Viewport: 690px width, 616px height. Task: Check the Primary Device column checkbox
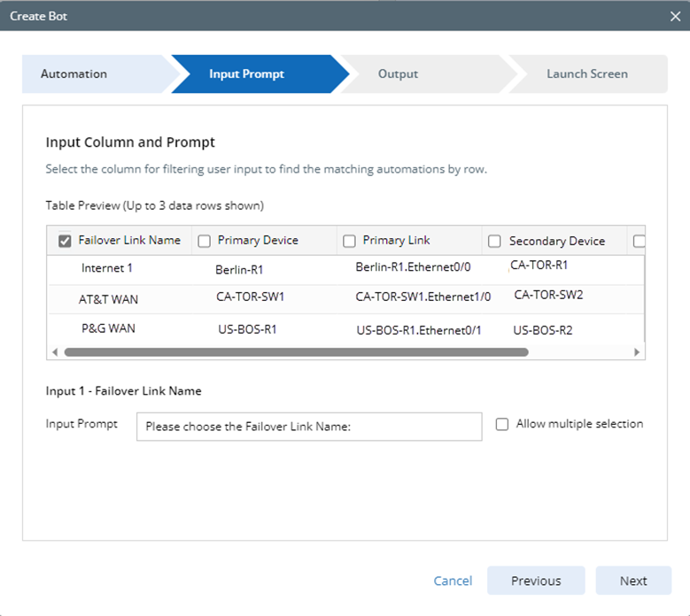(205, 241)
